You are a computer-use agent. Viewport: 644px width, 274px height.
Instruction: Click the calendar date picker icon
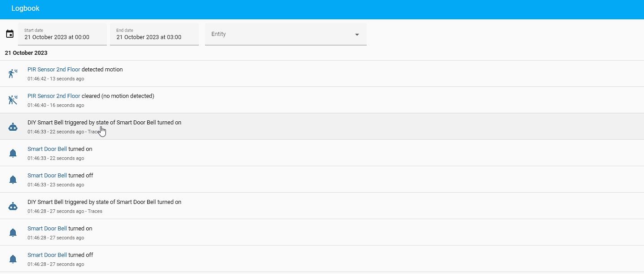click(9, 33)
